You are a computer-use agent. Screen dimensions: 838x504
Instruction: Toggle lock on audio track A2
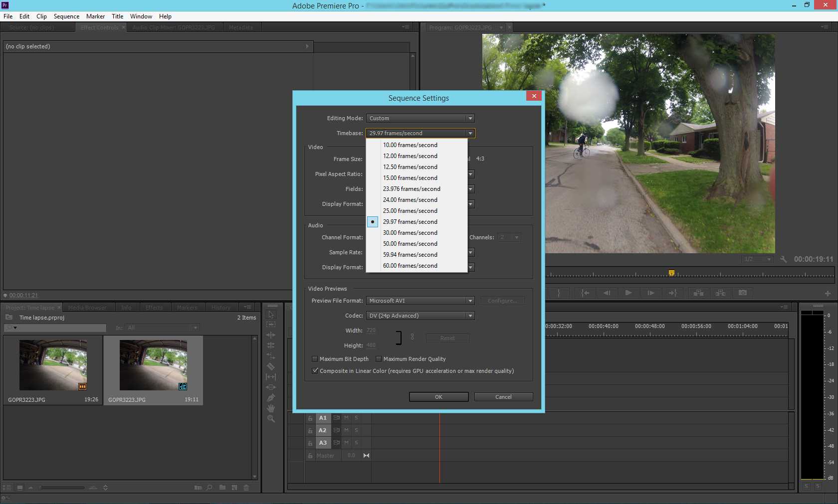tap(310, 431)
